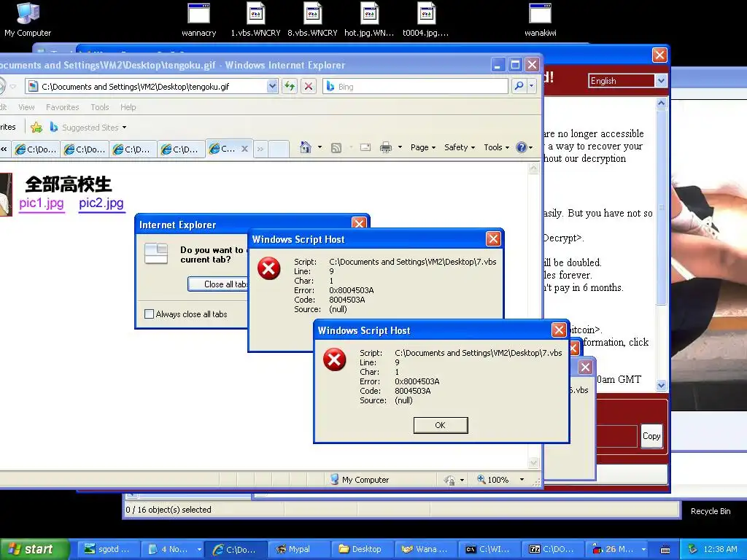
Task: Click the IE Help question mark icon
Action: pyautogui.click(x=522, y=147)
